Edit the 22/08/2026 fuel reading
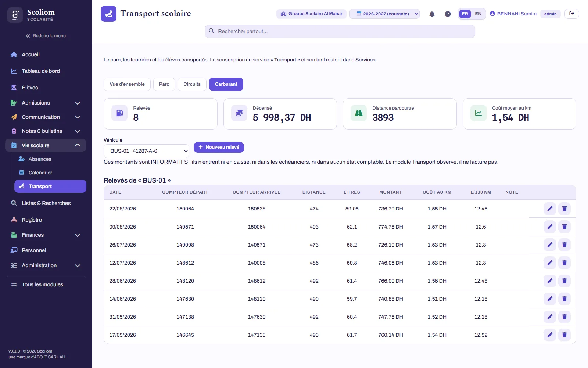Viewport: 588px width, 368px height. pyautogui.click(x=550, y=209)
